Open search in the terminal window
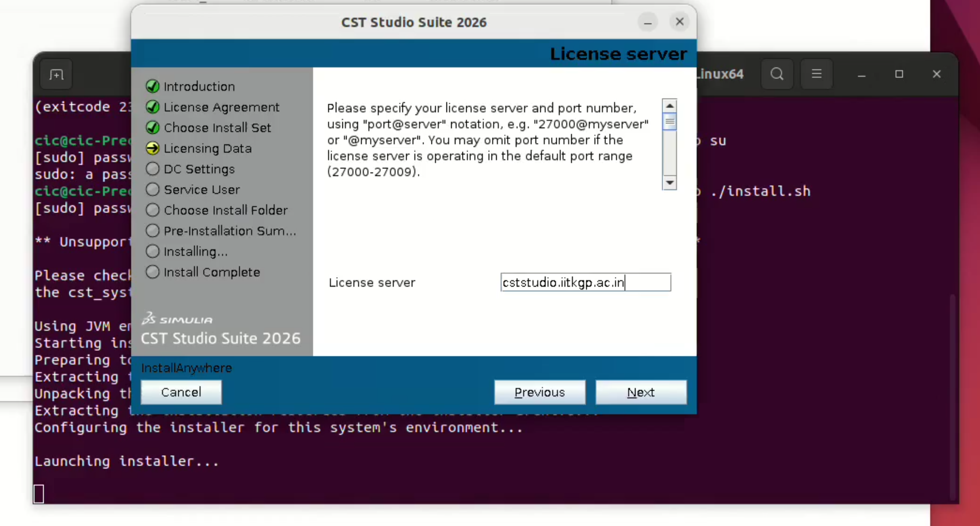The image size is (980, 526). tap(777, 74)
